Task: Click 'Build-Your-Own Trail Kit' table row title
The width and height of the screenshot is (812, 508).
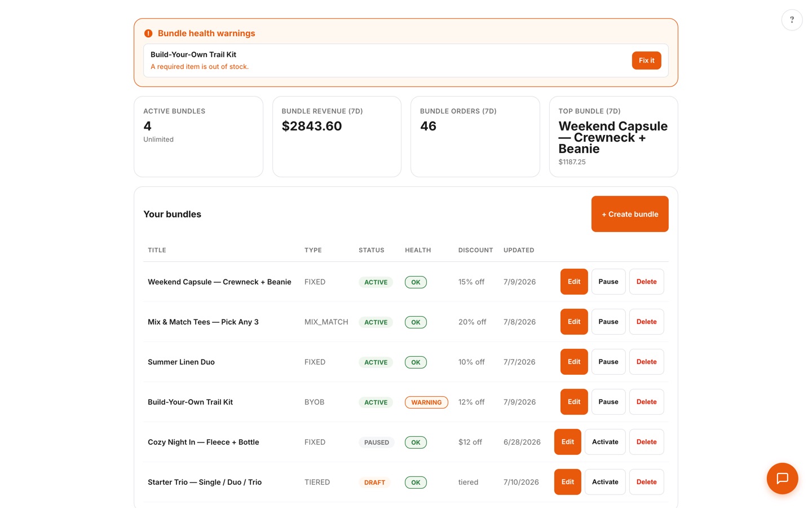Action: pos(190,402)
